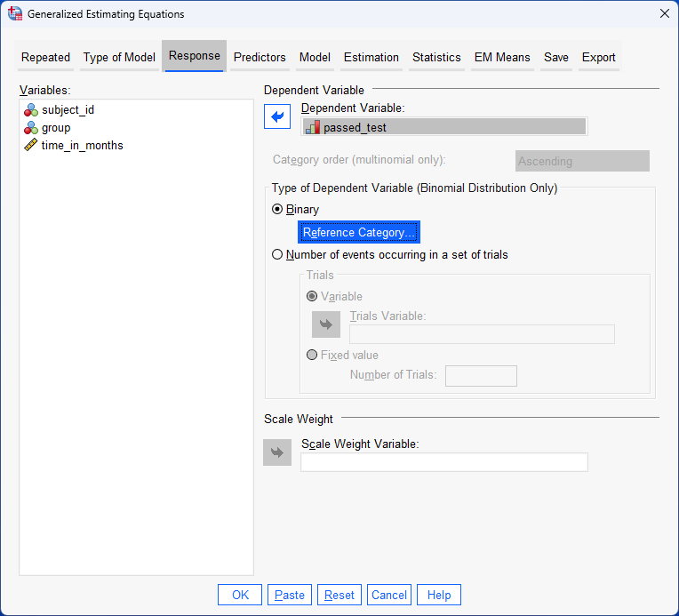
Task: Go to the Estimation tab
Action: coord(371,57)
